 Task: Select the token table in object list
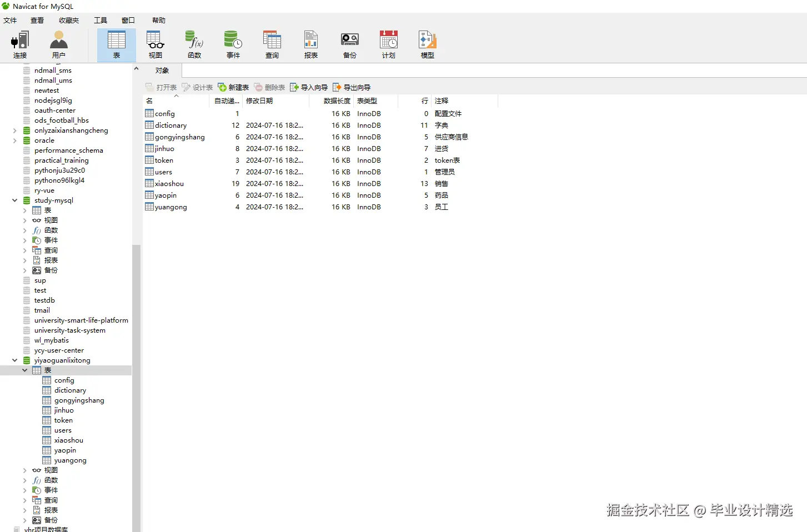(x=164, y=160)
